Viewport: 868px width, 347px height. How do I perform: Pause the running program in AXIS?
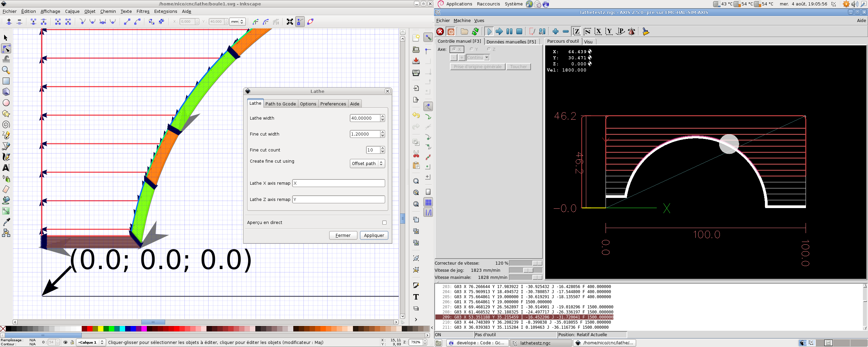tap(509, 32)
